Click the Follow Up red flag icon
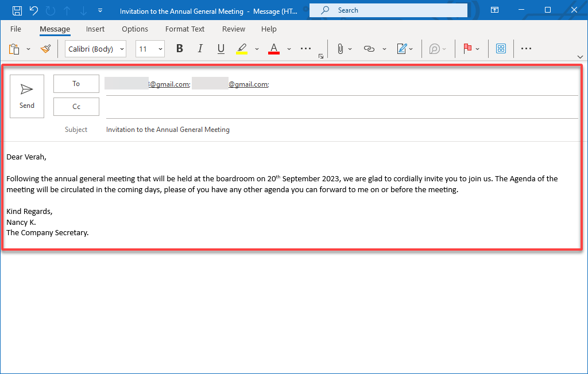This screenshot has height=374, width=588. (x=467, y=48)
